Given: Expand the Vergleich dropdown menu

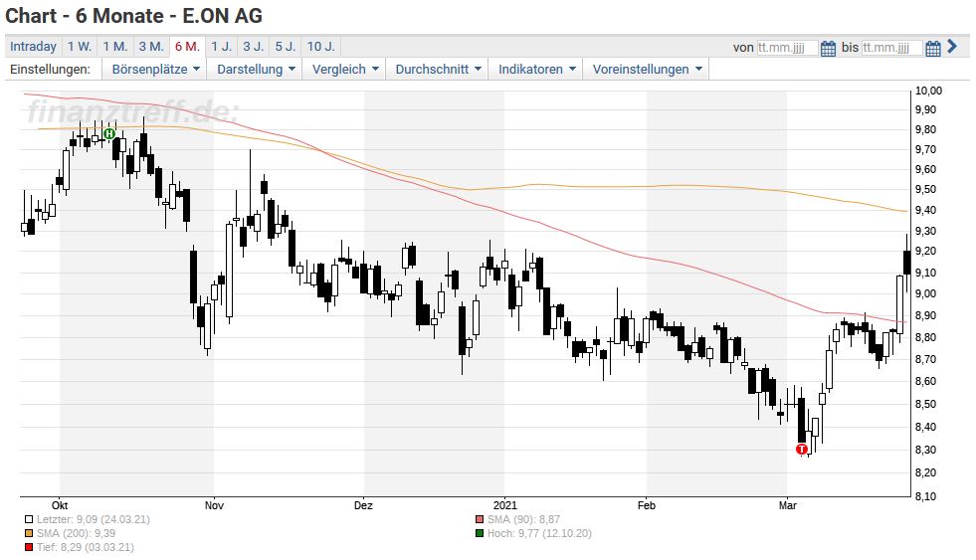Looking at the screenshot, I should click(x=345, y=69).
